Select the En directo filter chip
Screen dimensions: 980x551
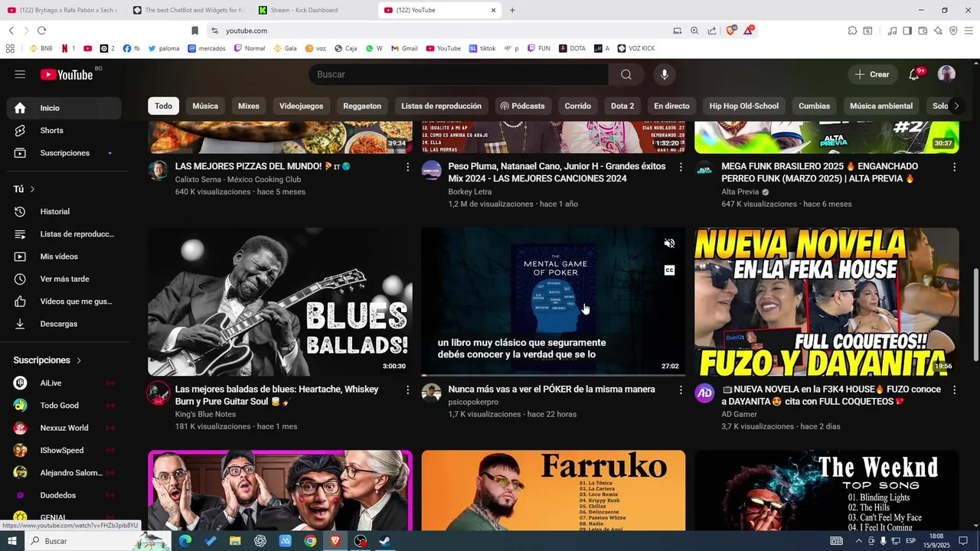671,106
